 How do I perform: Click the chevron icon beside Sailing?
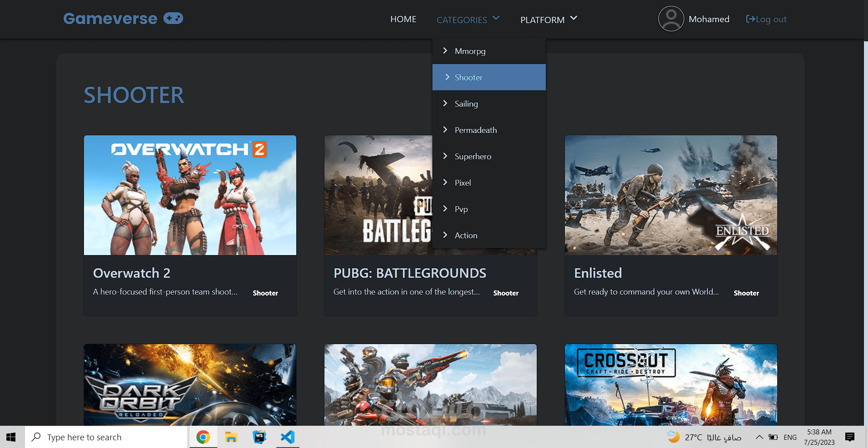(x=445, y=103)
